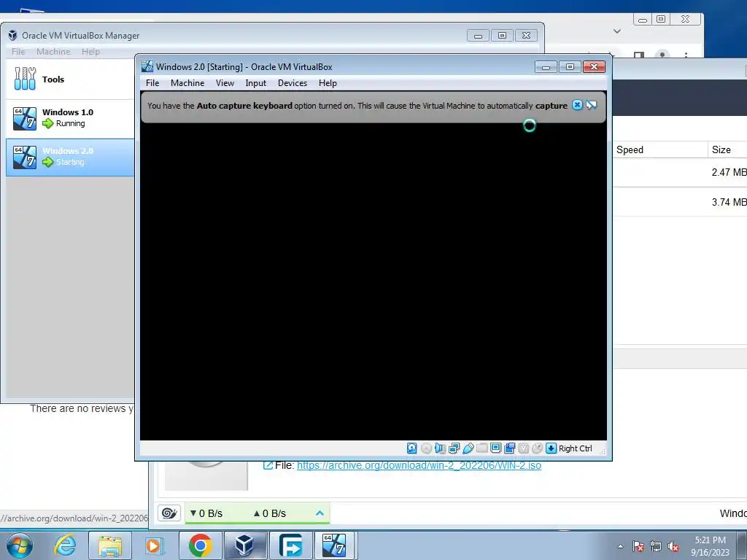The width and height of the screenshot is (747, 560).
Task: Switch to Chrome in the taskbar
Action: tap(200, 545)
